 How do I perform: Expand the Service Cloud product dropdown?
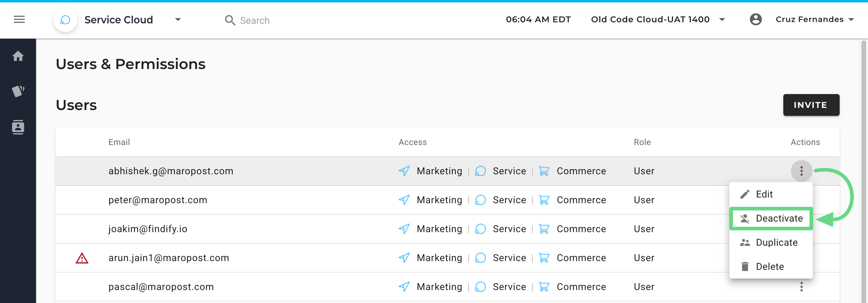(x=178, y=20)
